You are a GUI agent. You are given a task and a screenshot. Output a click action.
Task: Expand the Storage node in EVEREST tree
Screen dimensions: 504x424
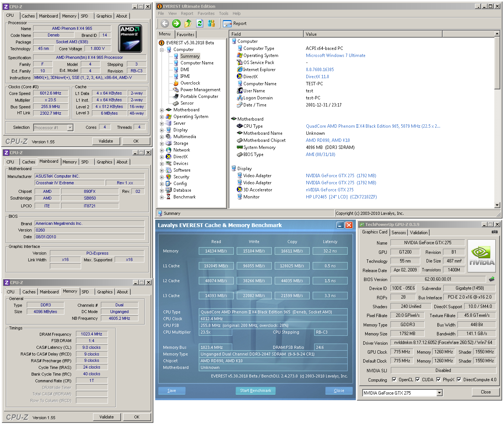(x=162, y=144)
